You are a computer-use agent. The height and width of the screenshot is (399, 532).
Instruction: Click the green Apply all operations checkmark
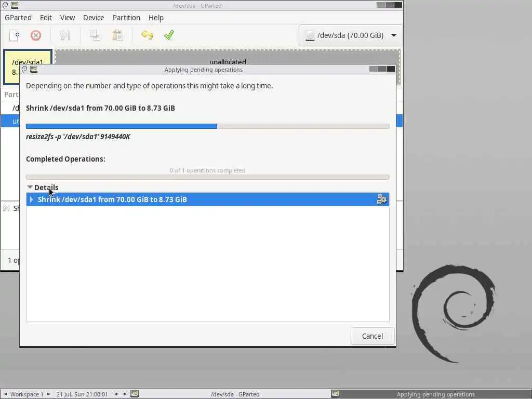coord(169,35)
